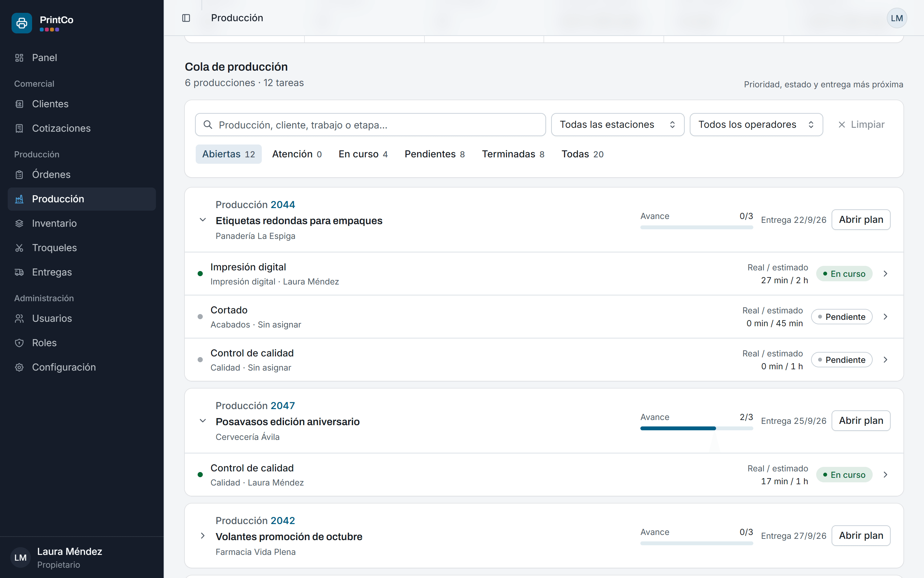Open Inventario in sidebar

tap(82, 223)
